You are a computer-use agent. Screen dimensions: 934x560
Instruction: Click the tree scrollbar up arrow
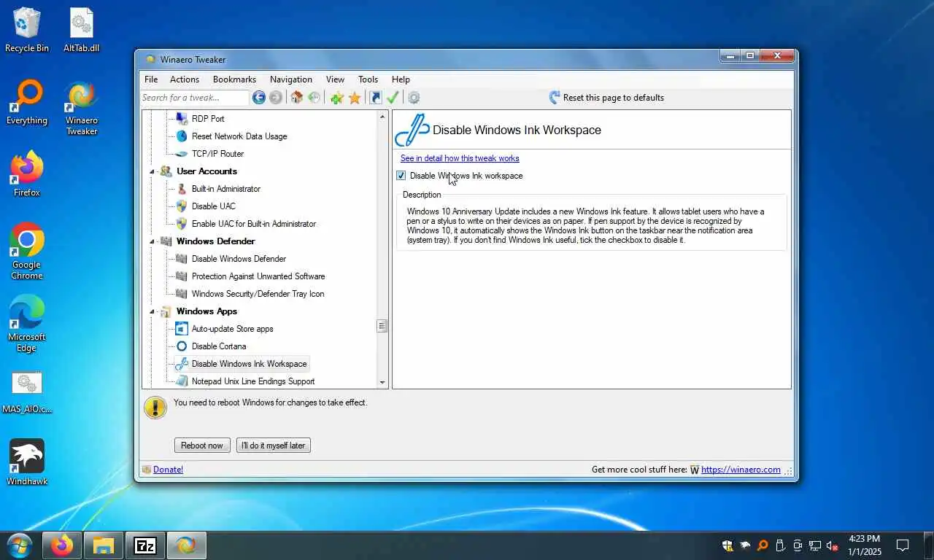click(382, 117)
